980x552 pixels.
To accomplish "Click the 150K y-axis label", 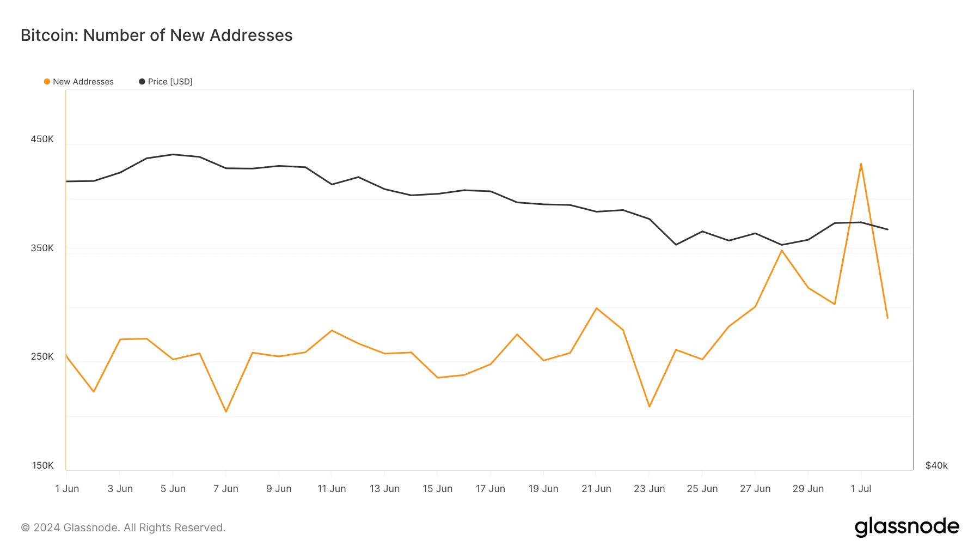I will 43,466.
